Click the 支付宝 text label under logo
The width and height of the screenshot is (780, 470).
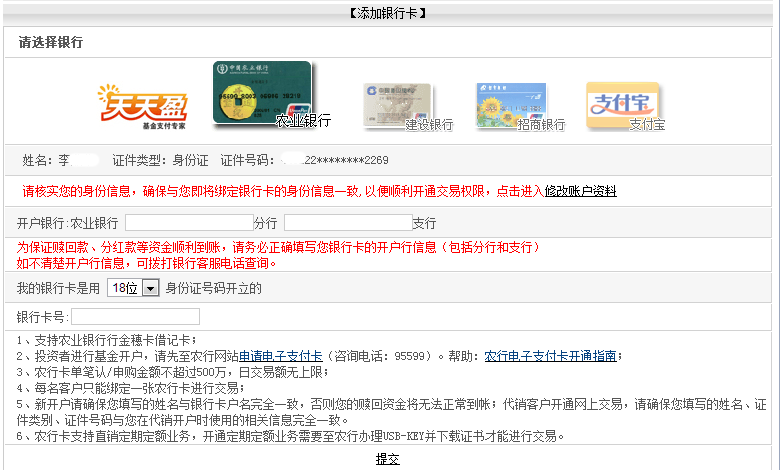pos(647,125)
